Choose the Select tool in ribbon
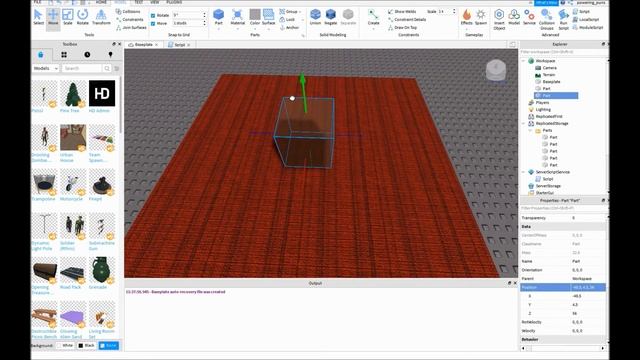 (38, 17)
